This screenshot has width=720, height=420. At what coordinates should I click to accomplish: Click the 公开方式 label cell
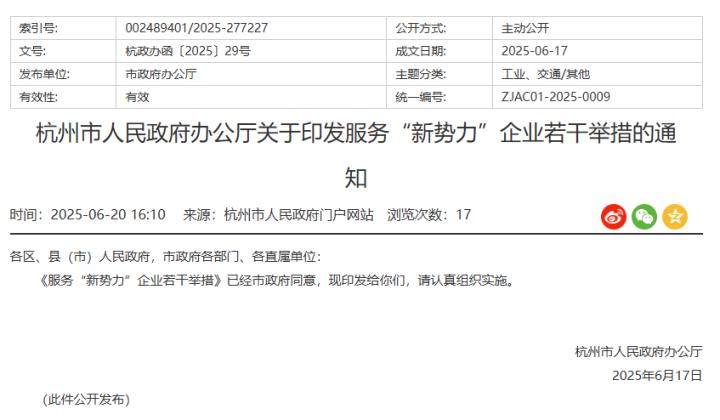click(439, 28)
